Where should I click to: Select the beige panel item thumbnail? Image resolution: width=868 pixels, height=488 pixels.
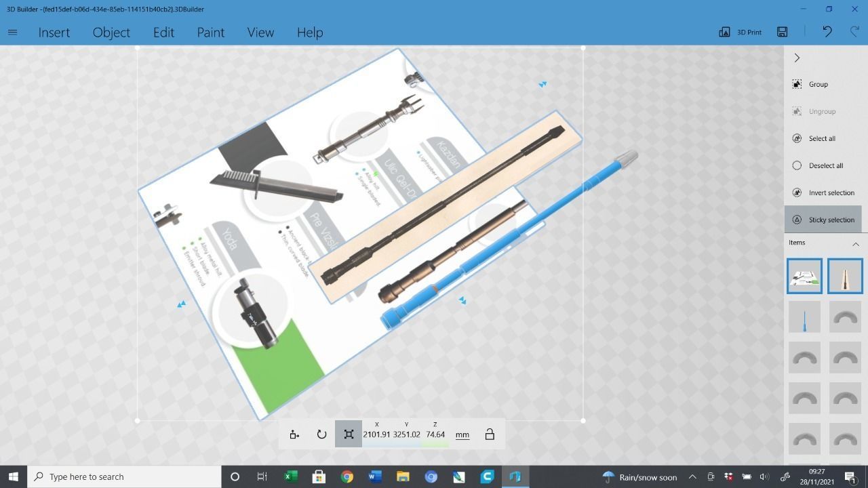(x=845, y=276)
